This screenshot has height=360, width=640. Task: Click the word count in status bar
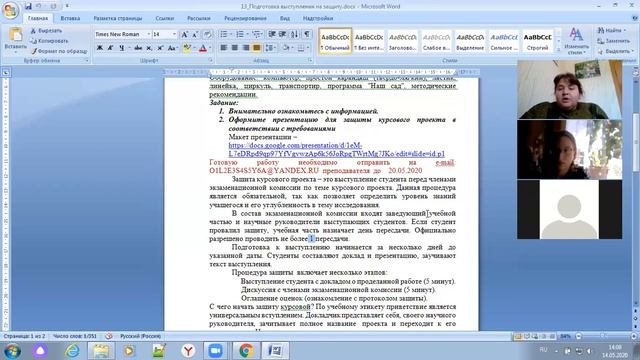pyautogui.click(x=75, y=336)
